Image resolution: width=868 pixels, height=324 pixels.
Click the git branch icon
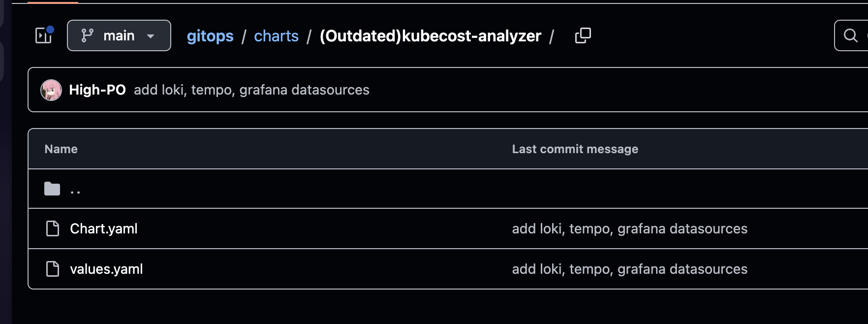point(87,35)
